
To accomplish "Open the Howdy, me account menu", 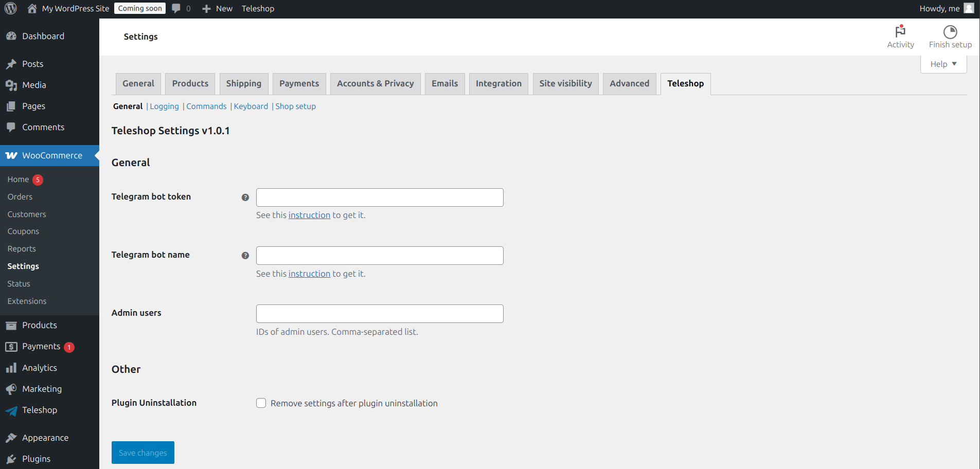I will (947, 8).
